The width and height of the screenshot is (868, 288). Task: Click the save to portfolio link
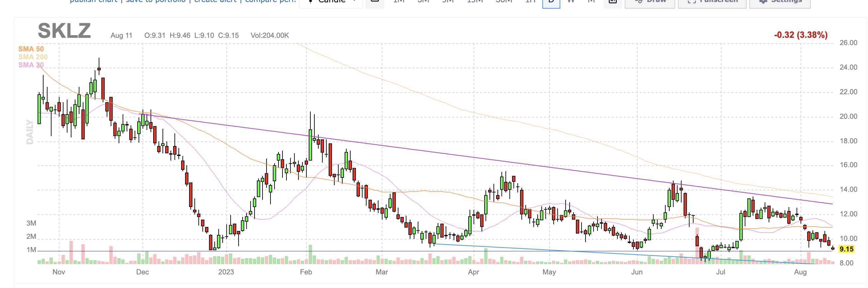coord(156,2)
